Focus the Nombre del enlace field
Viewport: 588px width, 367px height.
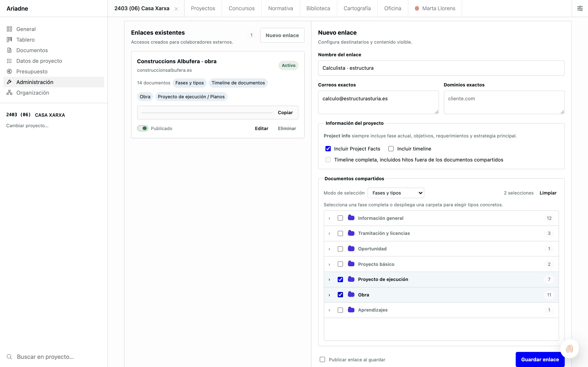pos(441,68)
